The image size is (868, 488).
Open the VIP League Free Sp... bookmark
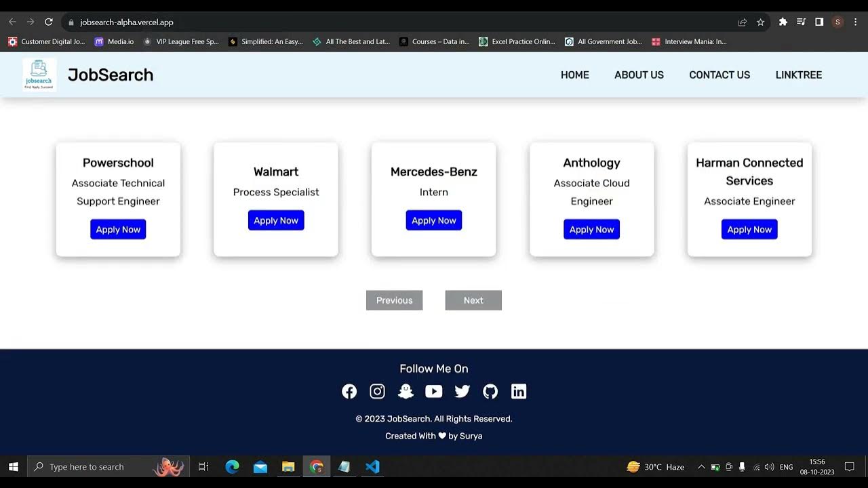click(x=180, y=41)
